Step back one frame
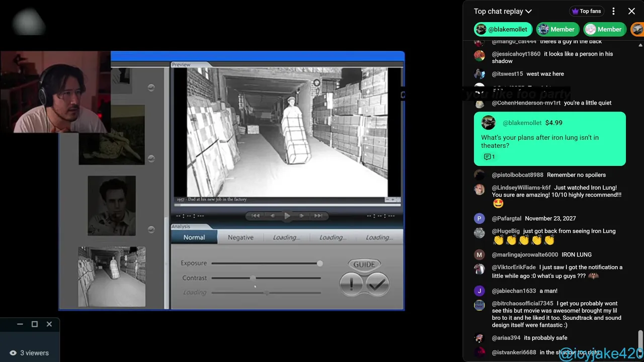644x362 pixels. 272,216
